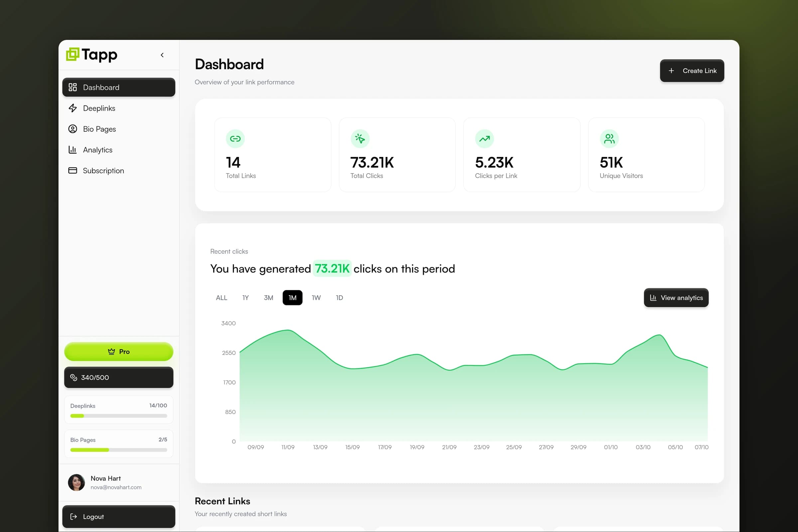Click the cursor icon above Total Clicks
Viewport: 798px width, 532px height.
(x=360, y=138)
